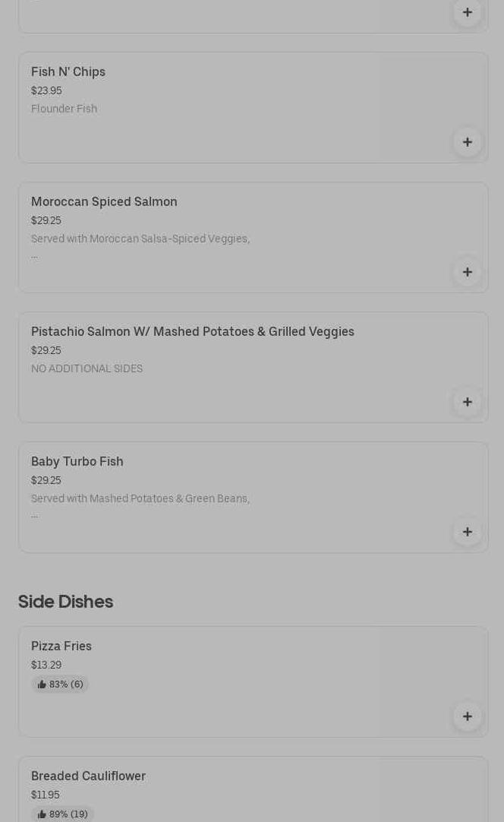504x822 pixels.
Task: Click the Flounder Fish description text
Action: click(x=64, y=109)
